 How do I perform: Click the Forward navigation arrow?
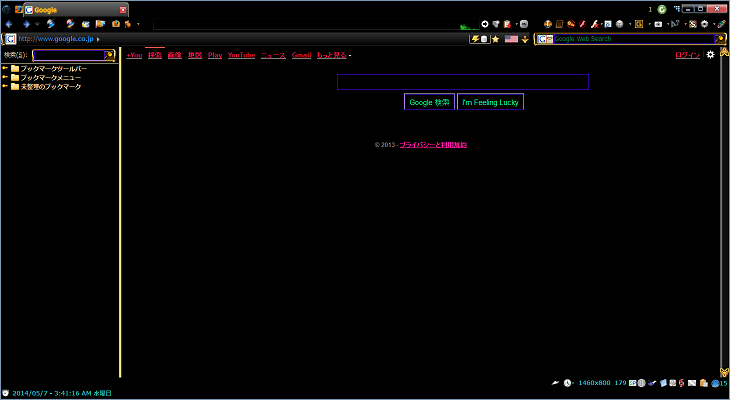click(26, 23)
